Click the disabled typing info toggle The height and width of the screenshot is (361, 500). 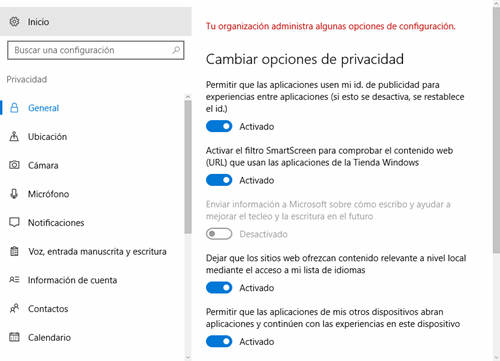point(219,234)
